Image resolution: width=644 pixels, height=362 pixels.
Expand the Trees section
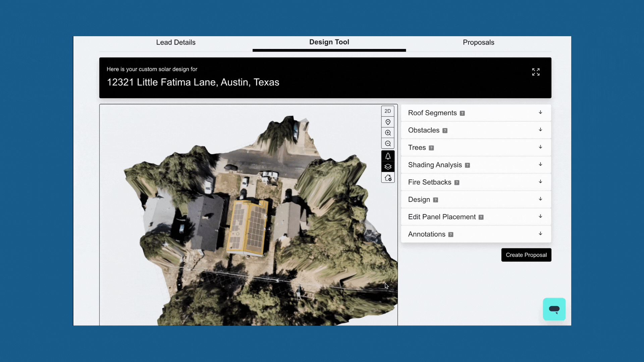point(476,147)
